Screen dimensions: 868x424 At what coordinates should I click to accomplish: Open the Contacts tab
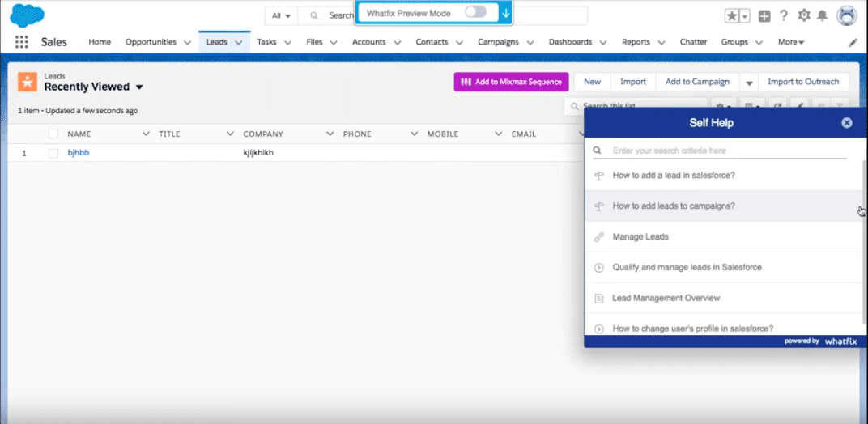[x=432, y=42]
